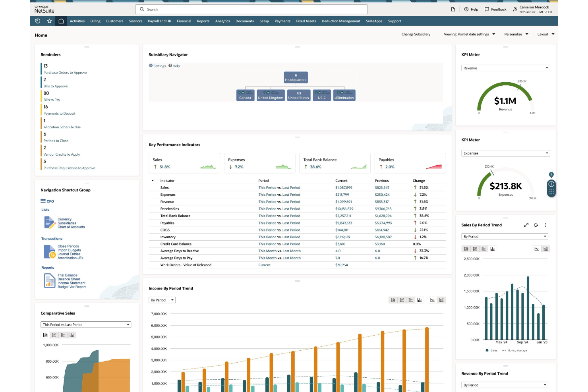Open the Reports menu in navigation bar

[x=203, y=21]
